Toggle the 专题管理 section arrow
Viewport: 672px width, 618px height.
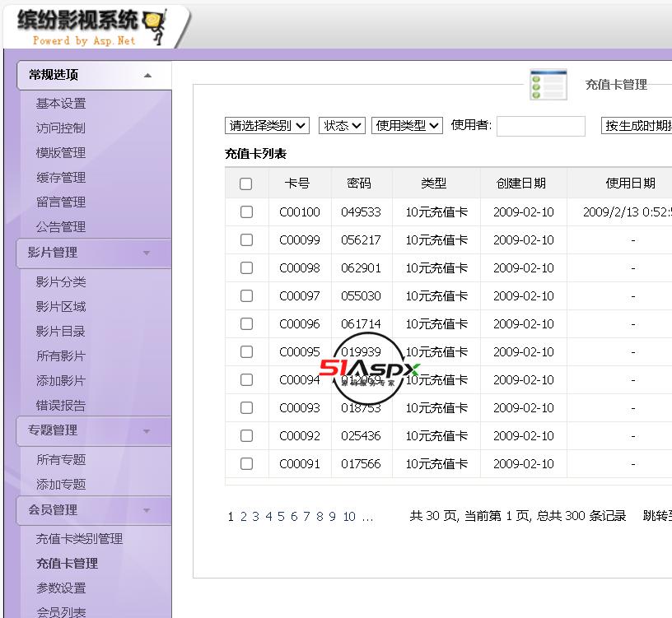point(147,430)
